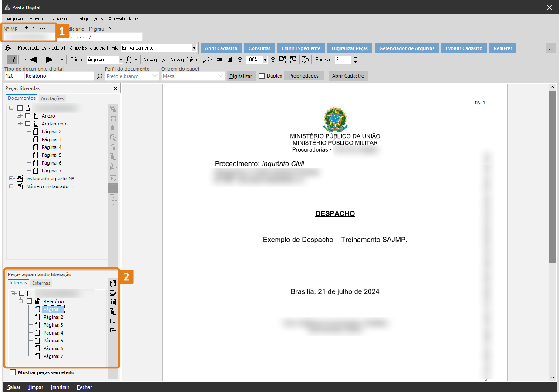Click the scanner icon in Peças aguardando liberação
The width and height of the screenshot is (559, 392).
[113, 293]
